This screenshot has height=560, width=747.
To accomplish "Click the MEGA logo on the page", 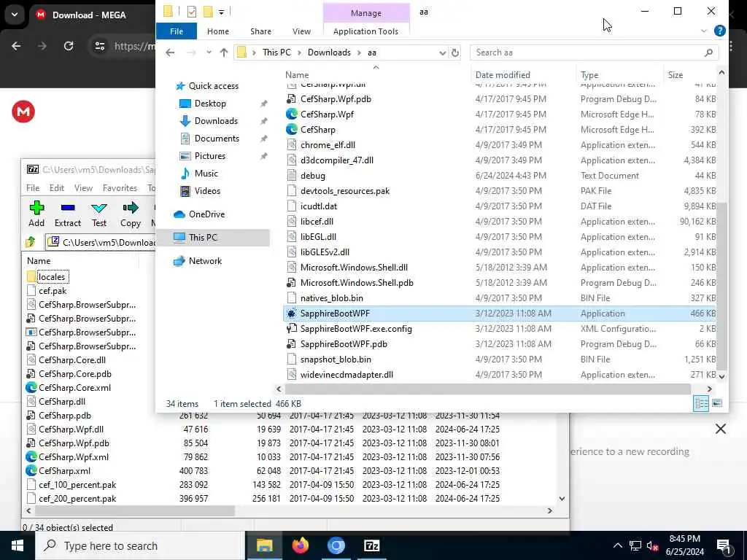I will point(23,112).
